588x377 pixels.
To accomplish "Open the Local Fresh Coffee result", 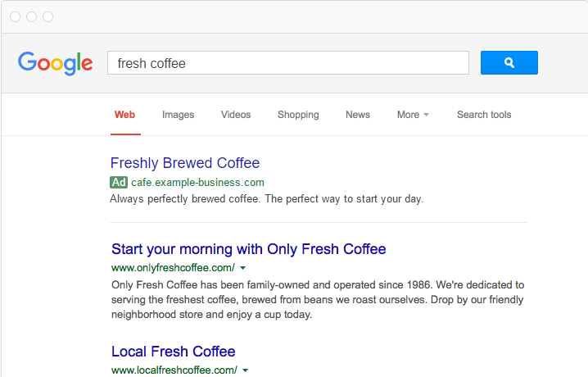I will click(174, 352).
